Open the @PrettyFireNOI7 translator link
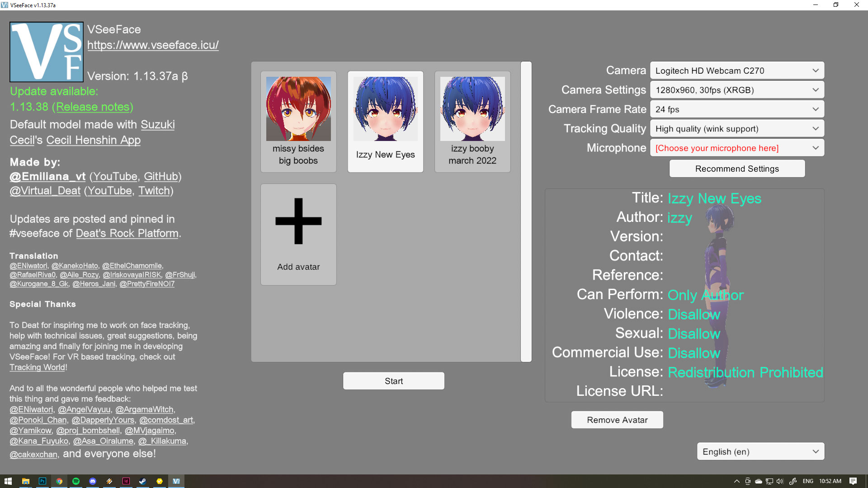The width and height of the screenshot is (868, 488). click(147, 284)
